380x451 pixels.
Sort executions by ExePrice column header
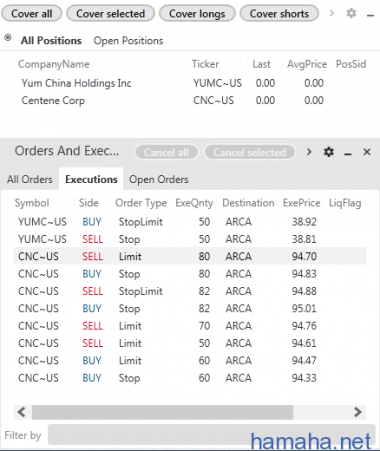click(x=301, y=203)
